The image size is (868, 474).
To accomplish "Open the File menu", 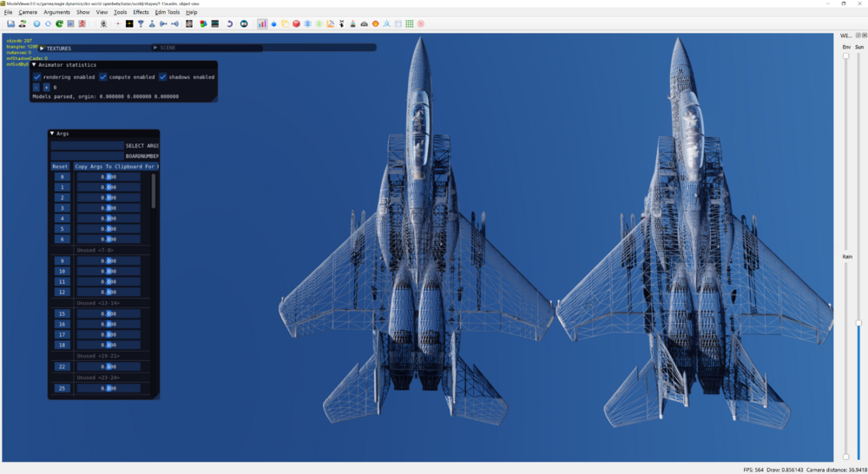I will (x=9, y=12).
